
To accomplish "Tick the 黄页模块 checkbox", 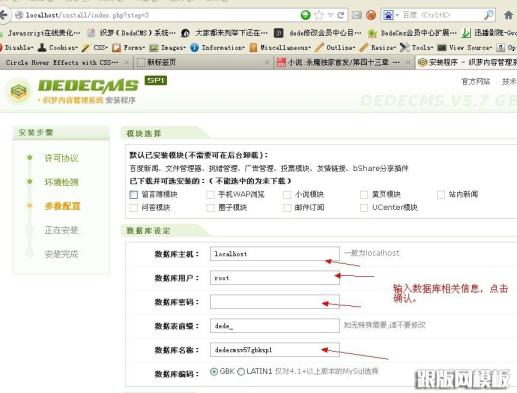I will click(x=364, y=195).
